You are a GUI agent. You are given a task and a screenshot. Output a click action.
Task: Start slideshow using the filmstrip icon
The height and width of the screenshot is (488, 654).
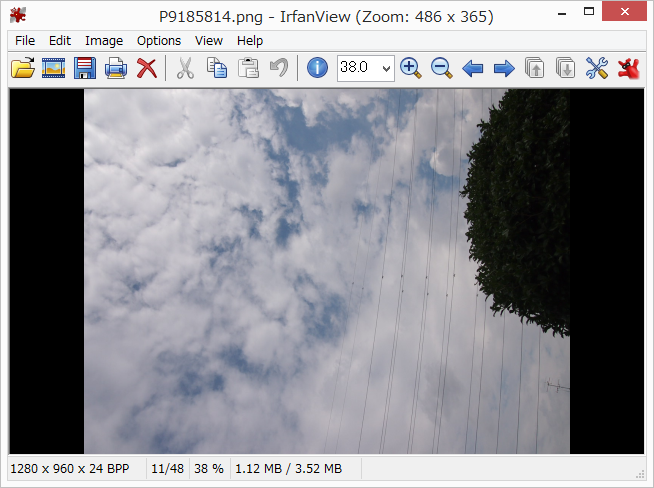pyautogui.click(x=53, y=68)
